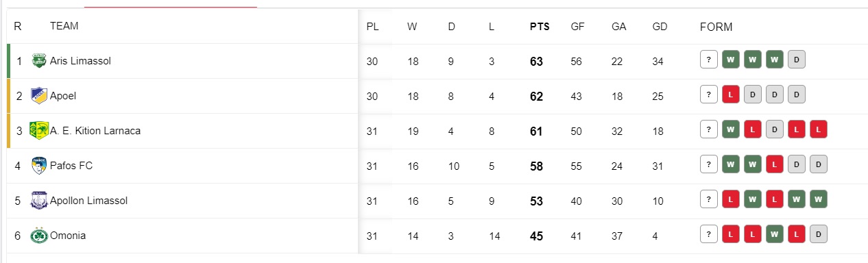Open the Omonia team link
Viewport: 868px width, 263px height.
coord(68,236)
